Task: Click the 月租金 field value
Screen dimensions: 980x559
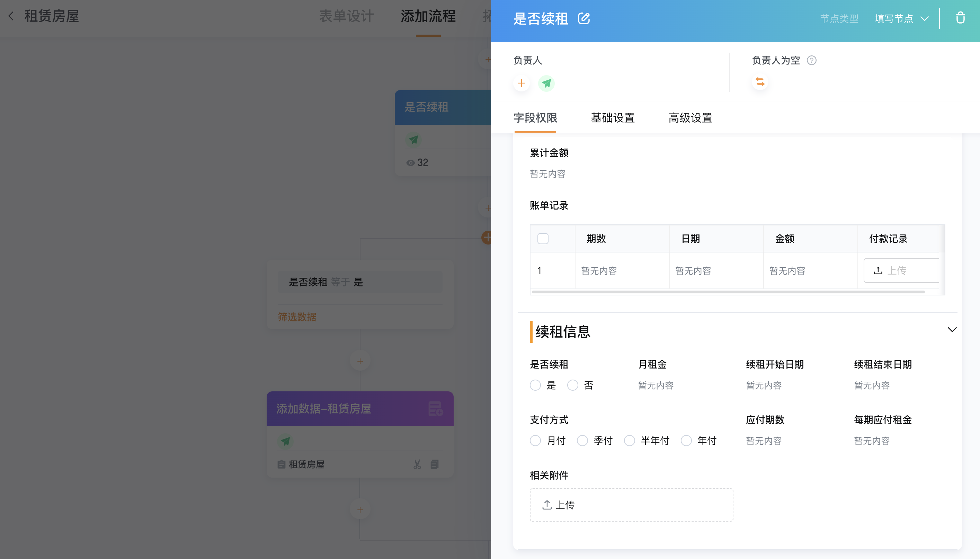Action: tap(656, 385)
